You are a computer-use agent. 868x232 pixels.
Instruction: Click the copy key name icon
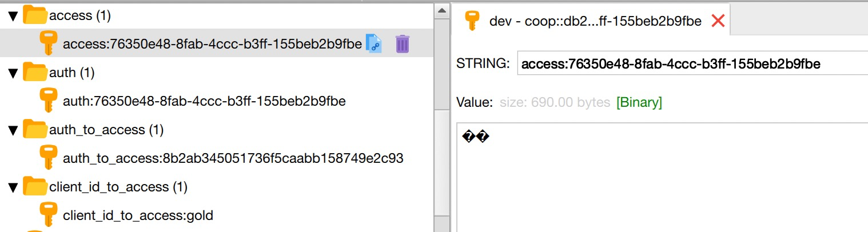pyautogui.click(x=373, y=44)
